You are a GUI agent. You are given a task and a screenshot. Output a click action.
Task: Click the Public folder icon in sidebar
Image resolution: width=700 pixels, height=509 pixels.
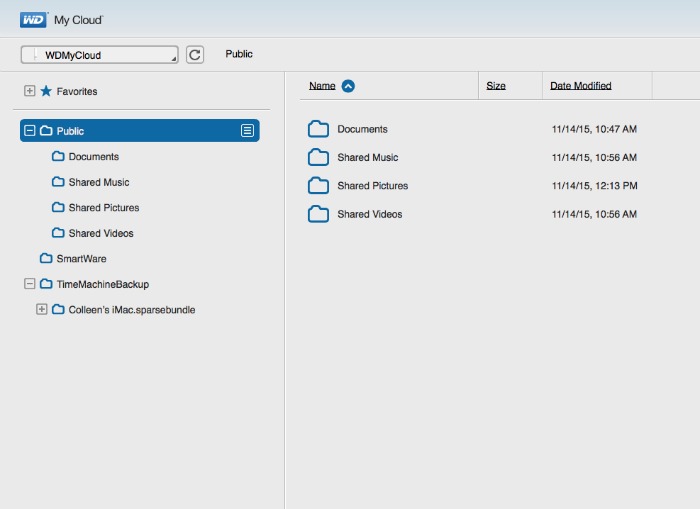tap(46, 130)
